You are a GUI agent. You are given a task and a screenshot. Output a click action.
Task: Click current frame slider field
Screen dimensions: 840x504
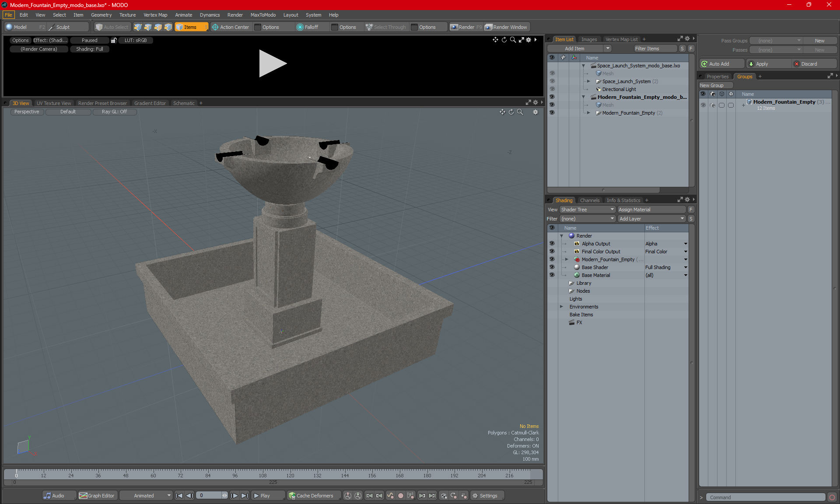[212, 496]
